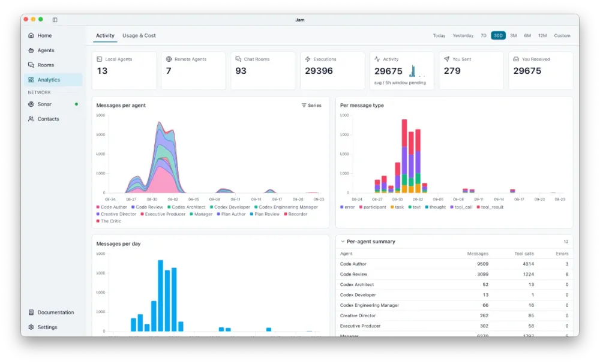Click the Plan Author legend entry
Image resolution: width=600 pixels, height=364 pixels.
(231, 214)
